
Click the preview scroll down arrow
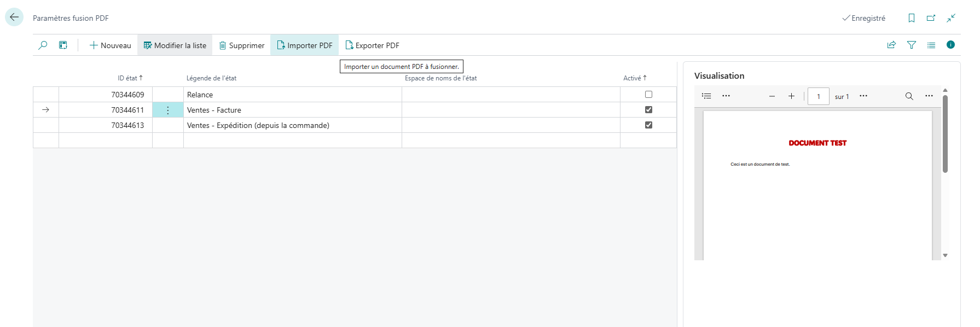tap(945, 255)
